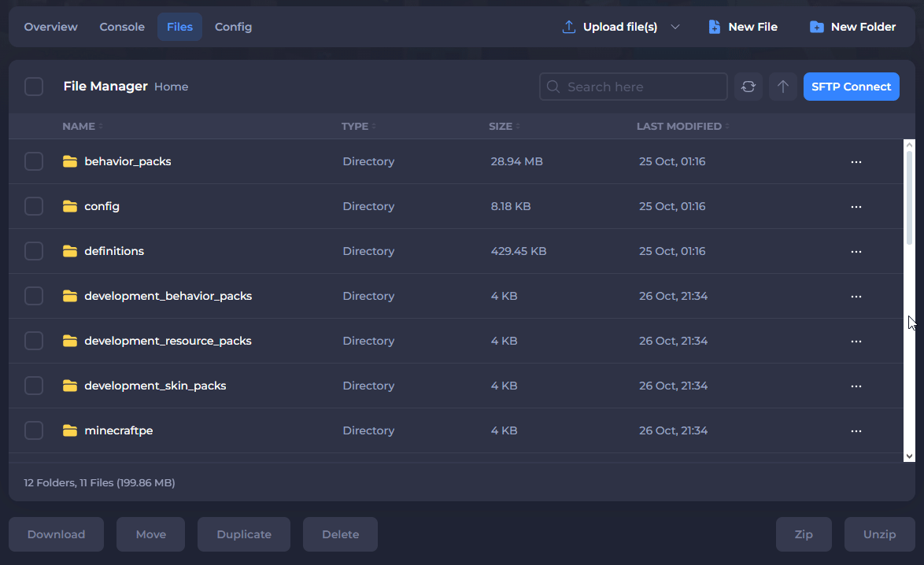
Task: Check the box for development_behavior_packs folder
Action: click(x=34, y=296)
